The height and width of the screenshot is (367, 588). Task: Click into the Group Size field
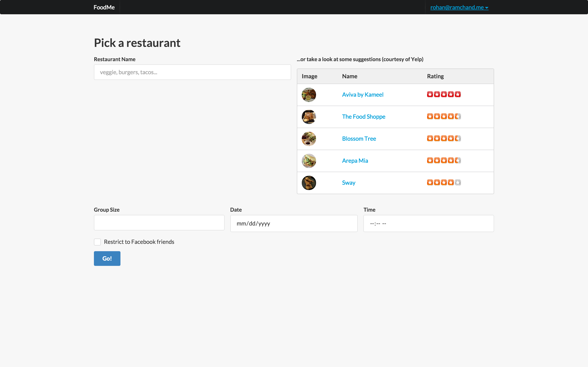(159, 223)
